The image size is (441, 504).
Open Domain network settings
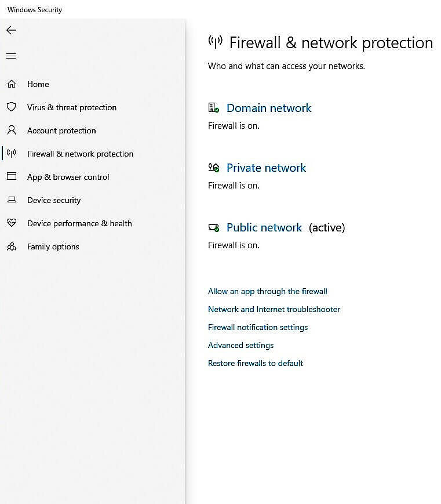269,108
